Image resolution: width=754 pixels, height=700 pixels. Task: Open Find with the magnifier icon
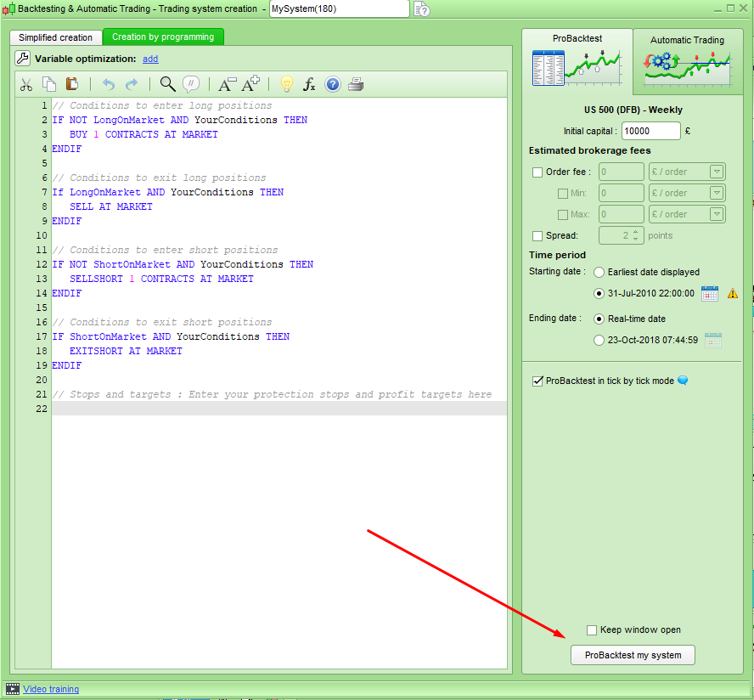click(167, 84)
